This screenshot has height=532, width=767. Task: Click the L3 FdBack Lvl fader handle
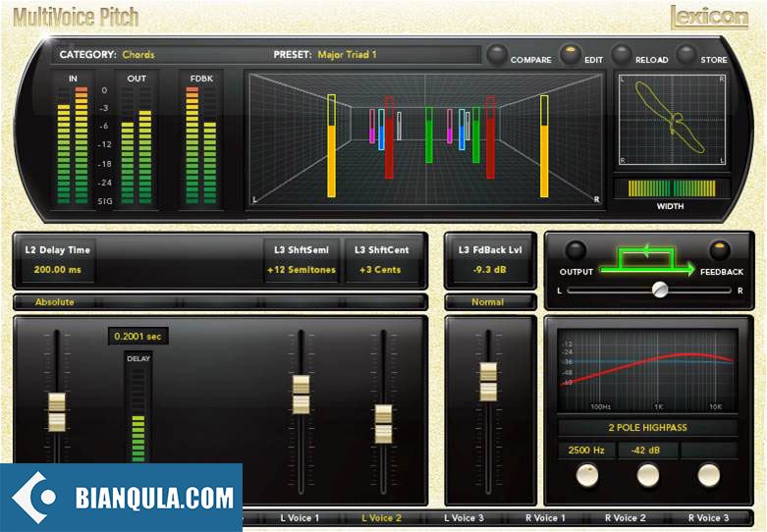(488, 382)
